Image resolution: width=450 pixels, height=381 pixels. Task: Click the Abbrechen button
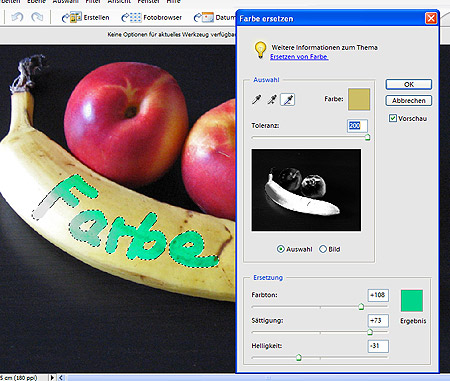(409, 100)
